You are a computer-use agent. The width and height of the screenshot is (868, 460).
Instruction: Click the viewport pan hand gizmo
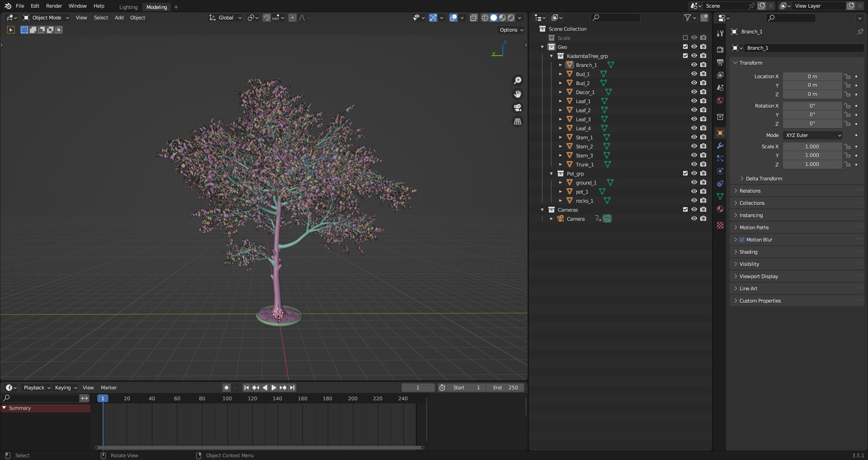pos(518,94)
